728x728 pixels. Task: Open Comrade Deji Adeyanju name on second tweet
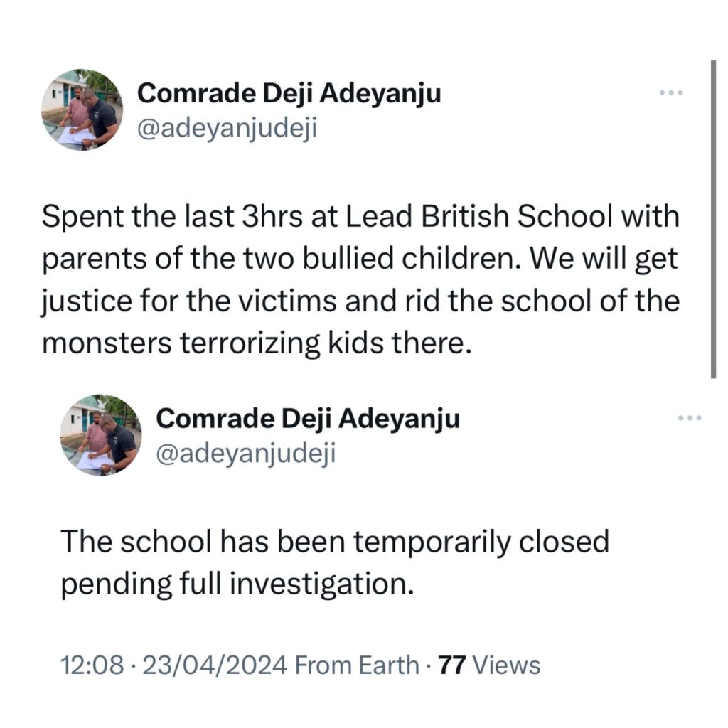308,419
